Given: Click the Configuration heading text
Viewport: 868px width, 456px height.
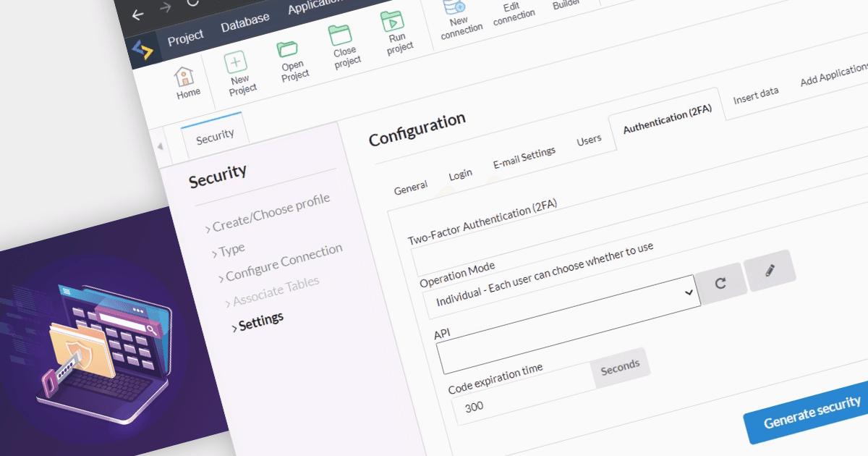Looking at the screenshot, I should (417, 129).
